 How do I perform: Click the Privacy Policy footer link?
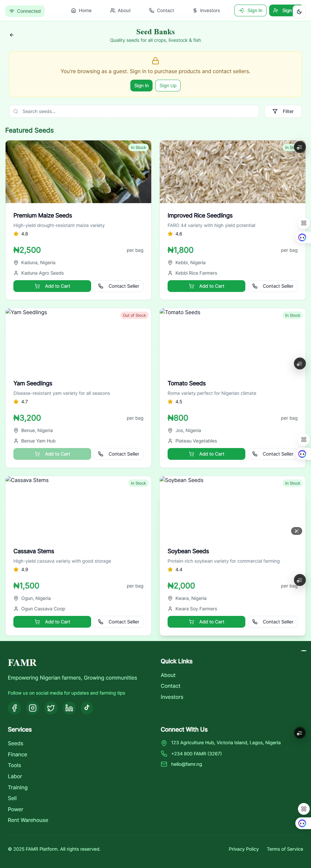(x=244, y=849)
